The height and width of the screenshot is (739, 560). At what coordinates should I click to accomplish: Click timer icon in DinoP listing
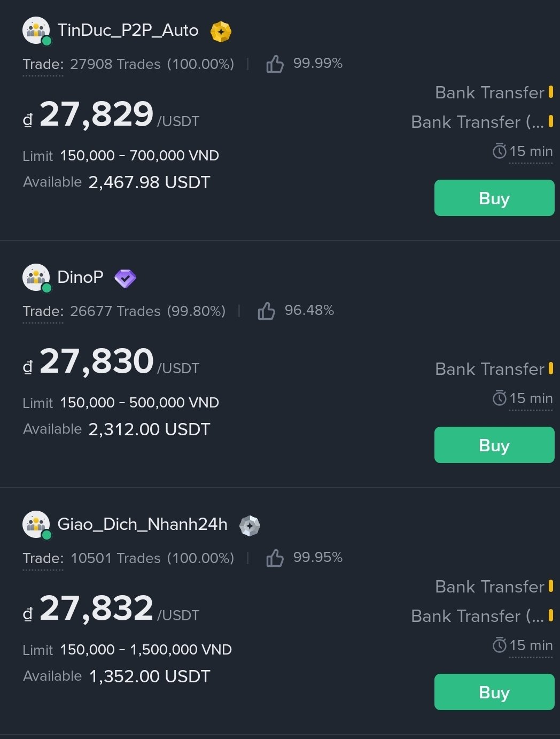(x=499, y=398)
